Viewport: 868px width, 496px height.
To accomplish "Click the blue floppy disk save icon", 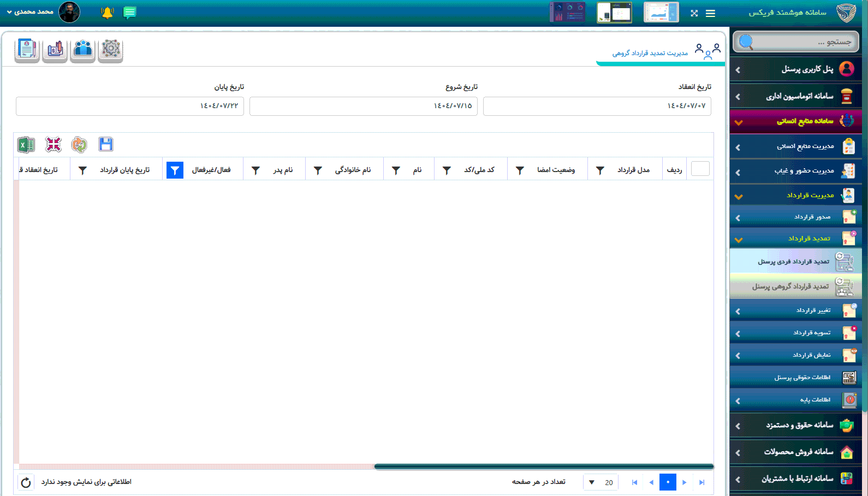I will click(x=105, y=144).
